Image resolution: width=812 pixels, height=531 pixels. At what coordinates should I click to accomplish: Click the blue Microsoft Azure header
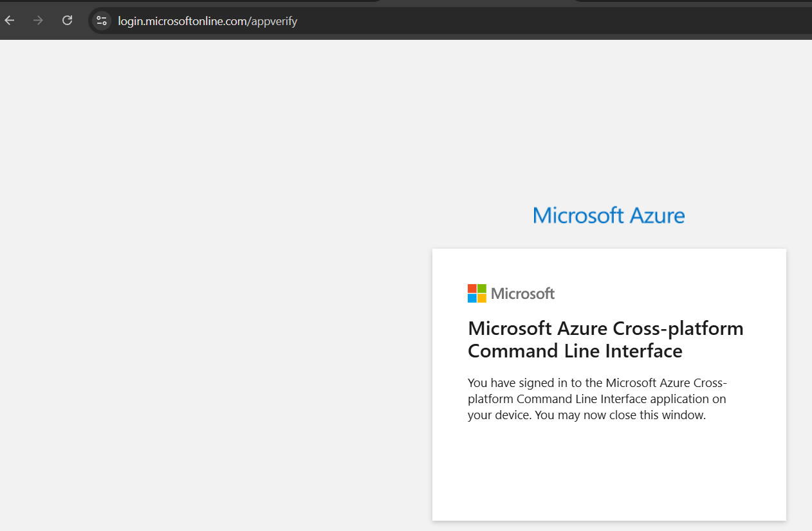pyautogui.click(x=609, y=215)
